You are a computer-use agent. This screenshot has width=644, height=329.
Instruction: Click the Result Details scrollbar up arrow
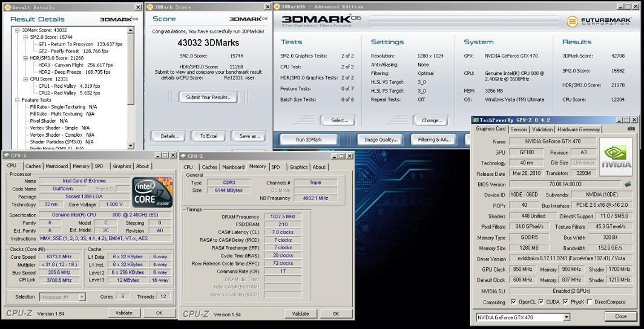coord(131,30)
